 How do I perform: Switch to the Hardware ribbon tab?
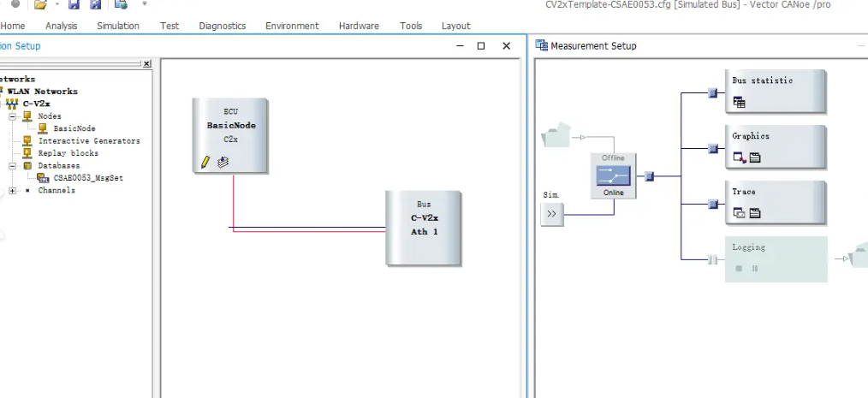point(359,26)
